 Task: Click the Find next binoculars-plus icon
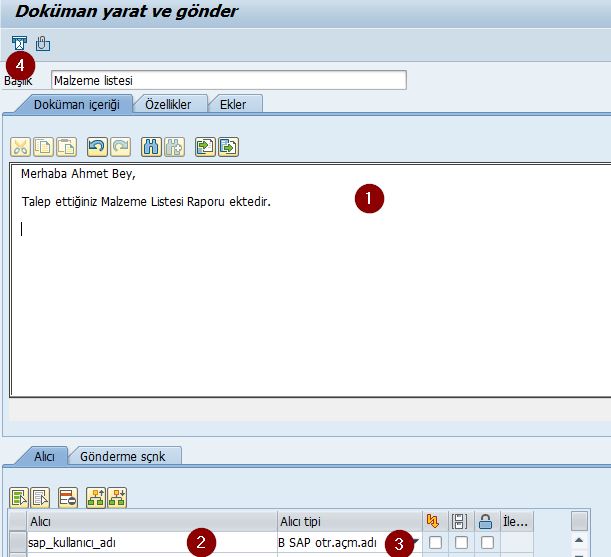174,147
